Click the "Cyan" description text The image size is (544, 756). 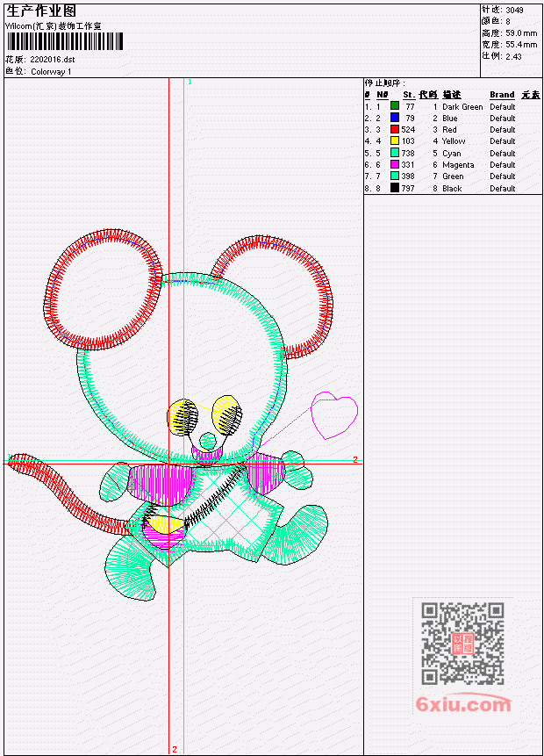click(452, 154)
